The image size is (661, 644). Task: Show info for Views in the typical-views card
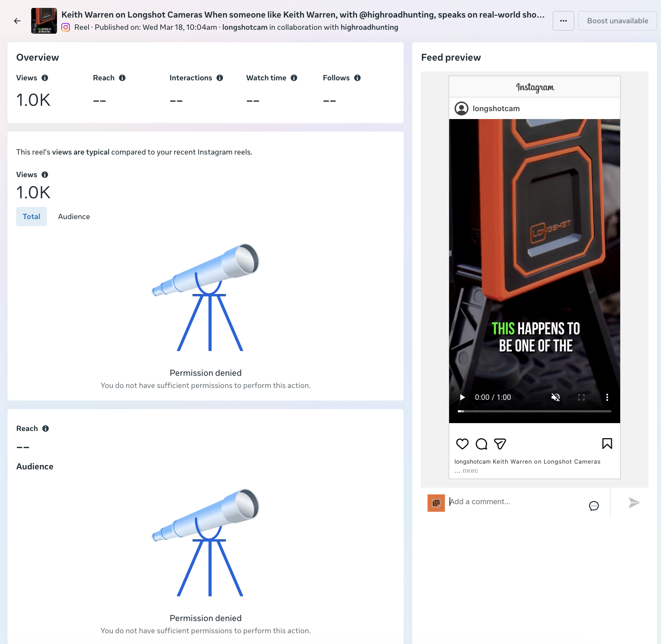pyautogui.click(x=45, y=175)
